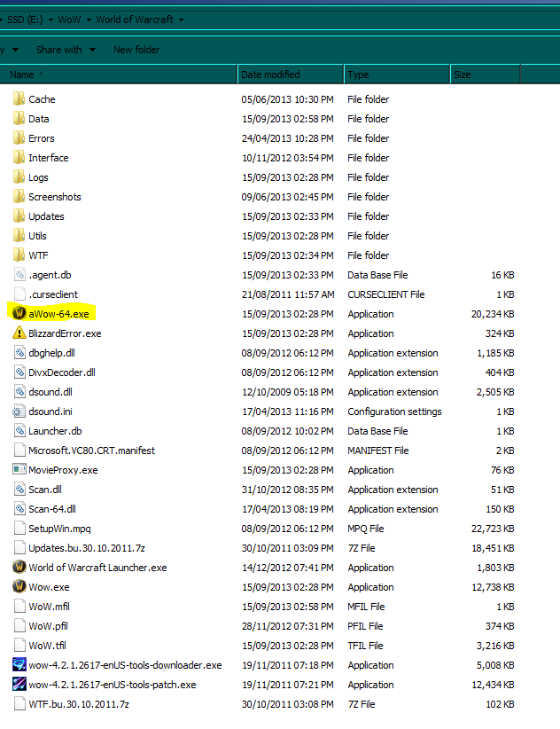Click the Logs folder icon

[x=19, y=177]
